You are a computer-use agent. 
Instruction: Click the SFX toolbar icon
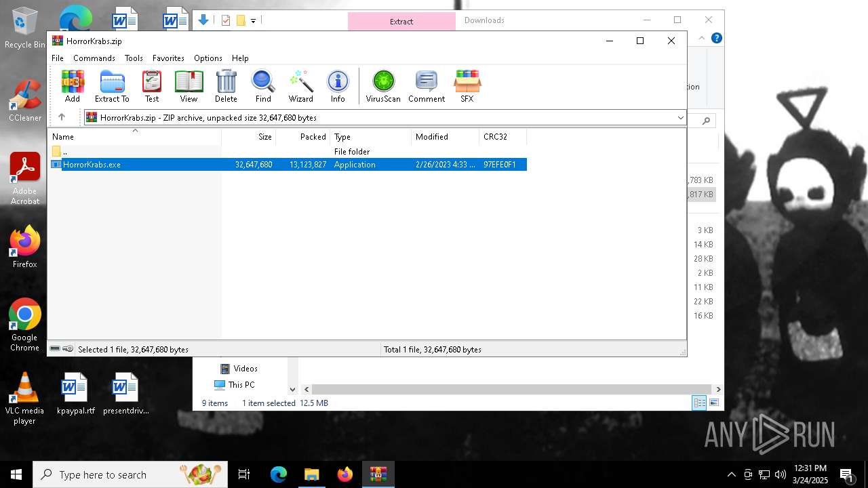(467, 86)
